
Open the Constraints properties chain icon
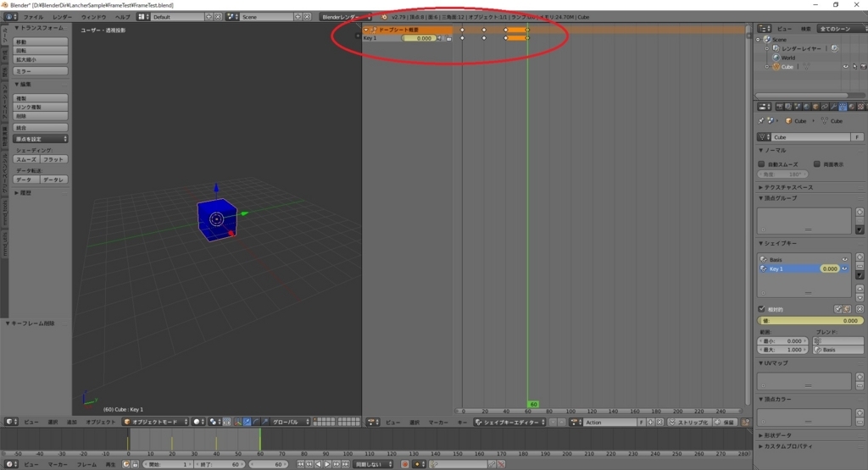tap(825, 107)
